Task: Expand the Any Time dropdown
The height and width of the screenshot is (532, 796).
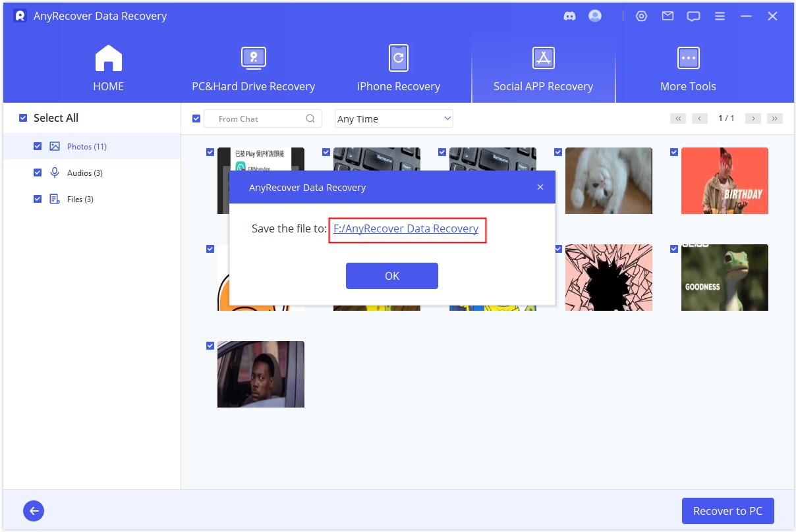Action: [x=393, y=119]
